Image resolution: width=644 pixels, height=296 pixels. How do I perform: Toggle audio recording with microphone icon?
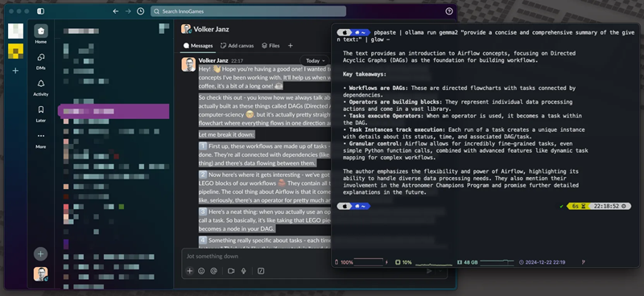(244, 271)
